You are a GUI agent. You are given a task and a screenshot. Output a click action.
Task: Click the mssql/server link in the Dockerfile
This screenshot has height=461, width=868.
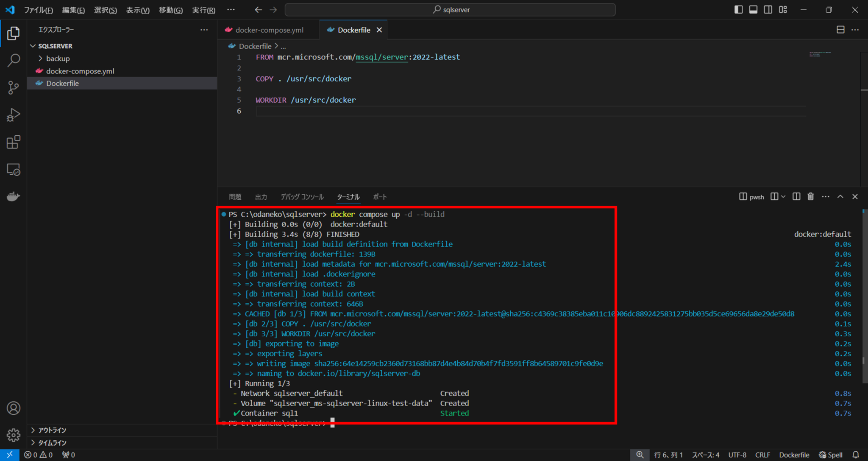click(381, 57)
